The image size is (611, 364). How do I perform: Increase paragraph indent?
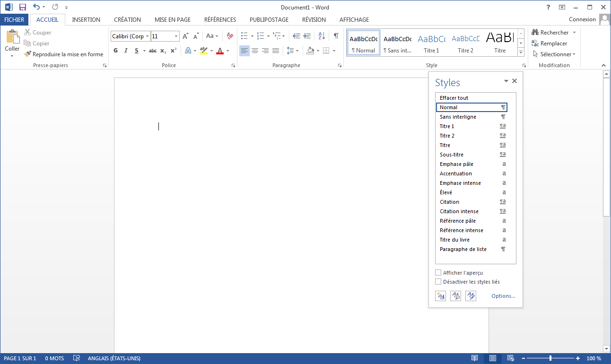point(307,36)
